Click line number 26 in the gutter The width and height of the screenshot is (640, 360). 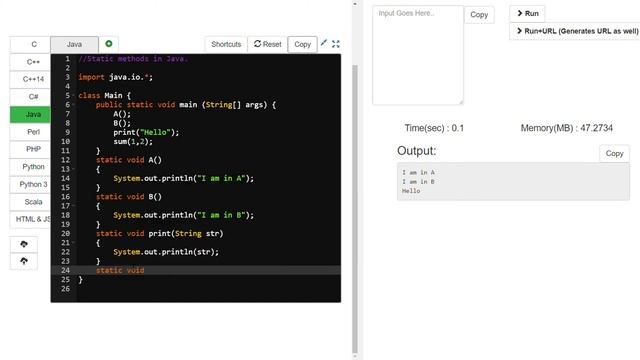coord(65,289)
